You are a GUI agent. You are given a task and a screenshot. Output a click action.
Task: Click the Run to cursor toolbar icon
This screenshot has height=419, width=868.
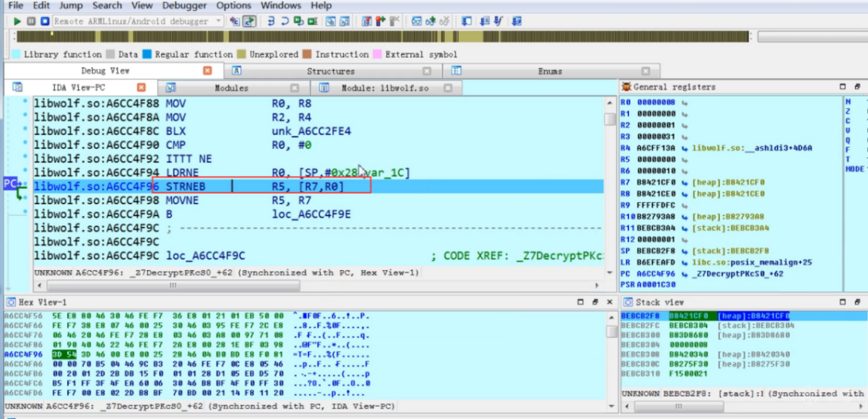tap(313, 21)
